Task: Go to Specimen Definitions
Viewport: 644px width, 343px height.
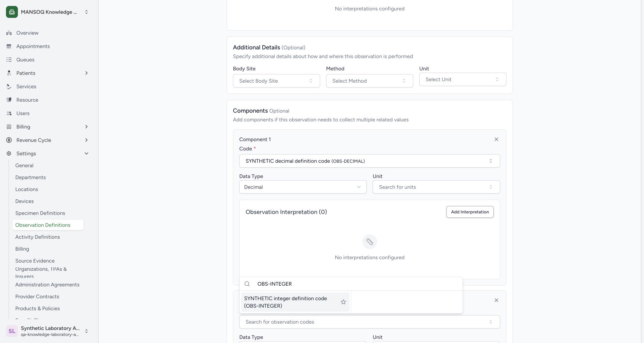Action: [40, 213]
